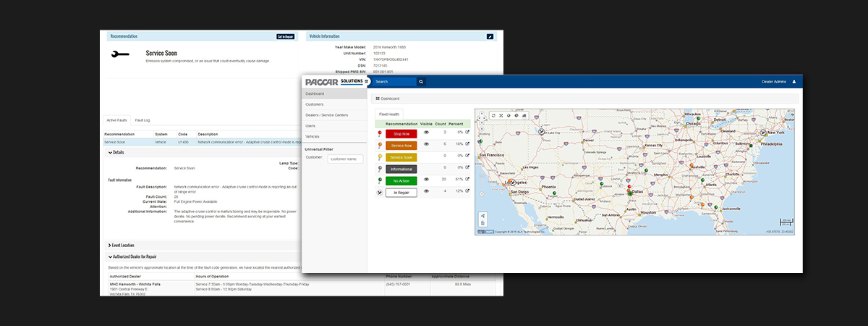The image size is (868, 326).
Task: Click the Set In Repair button
Action: coord(285,36)
